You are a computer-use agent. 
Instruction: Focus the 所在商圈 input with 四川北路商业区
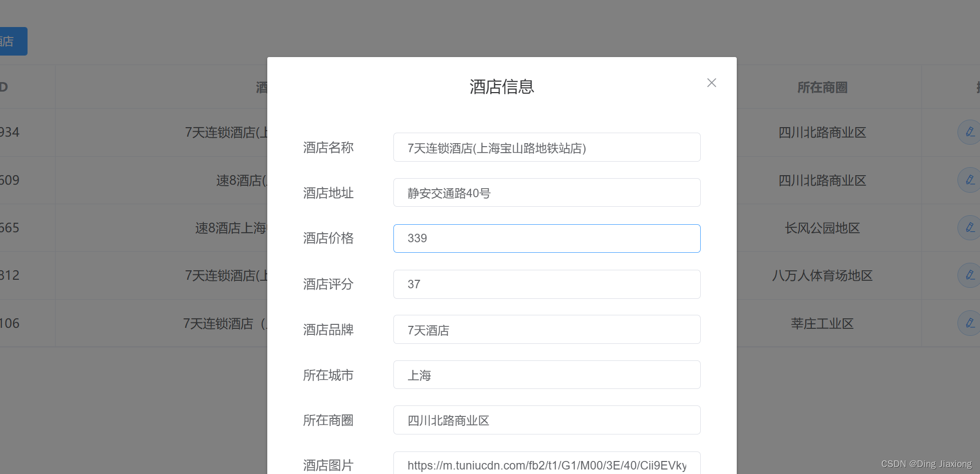[x=547, y=420]
